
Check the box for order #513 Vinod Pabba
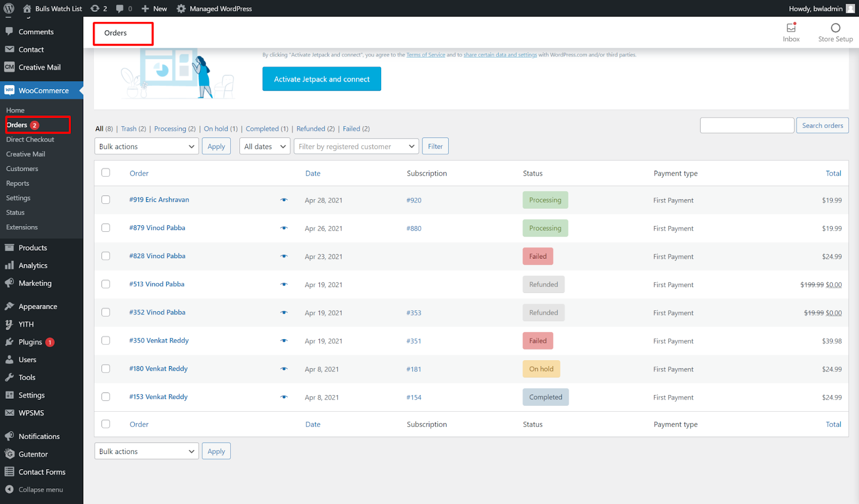pos(106,284)
